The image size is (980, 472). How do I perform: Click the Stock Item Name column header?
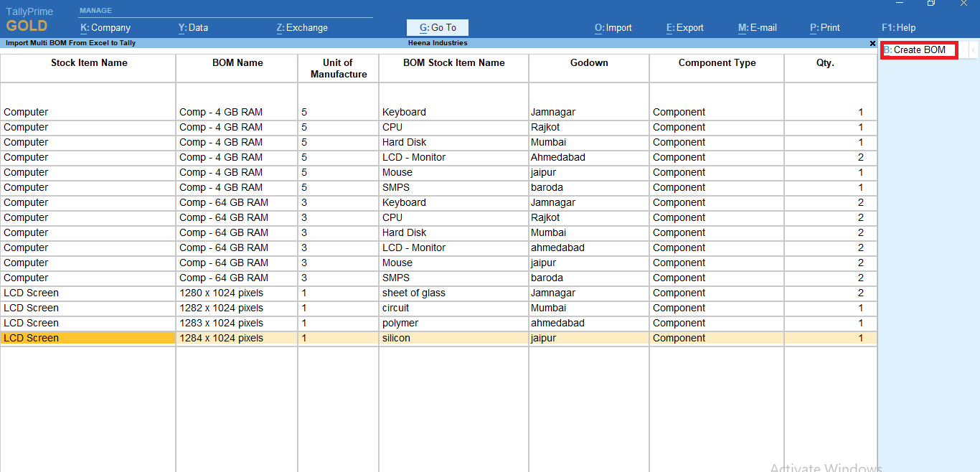tap(88, 63)
